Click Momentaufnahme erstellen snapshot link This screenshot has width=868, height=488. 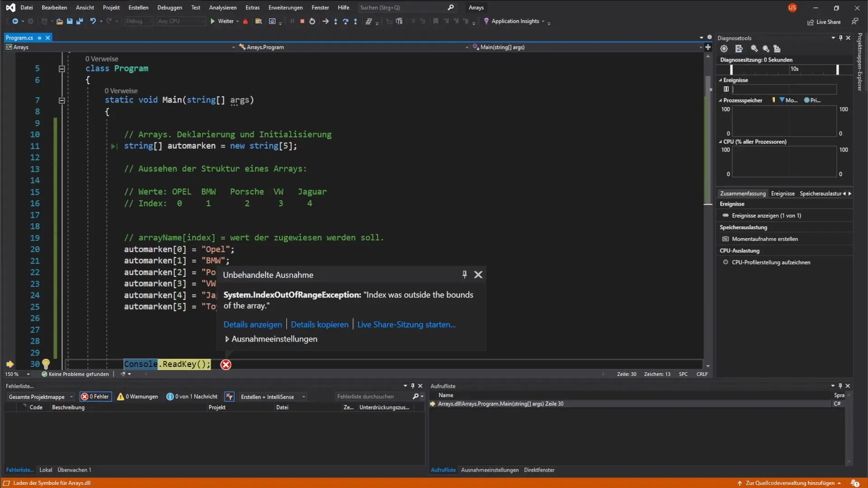click(764, 239)
